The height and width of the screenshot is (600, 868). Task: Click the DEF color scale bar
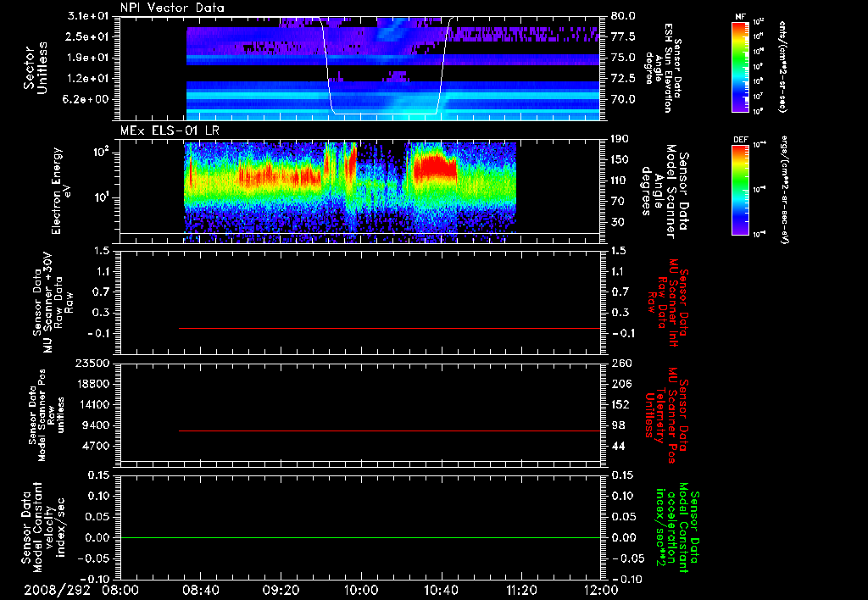tap(740, 190)
